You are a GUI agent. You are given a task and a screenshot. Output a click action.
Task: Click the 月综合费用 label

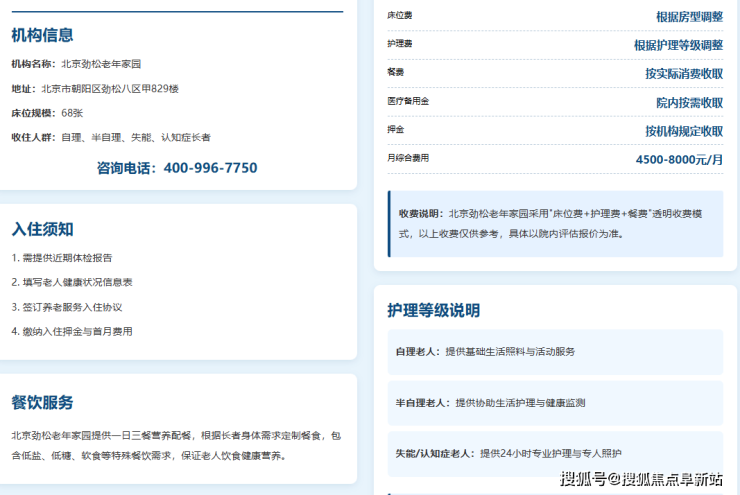tap(408, 158)
